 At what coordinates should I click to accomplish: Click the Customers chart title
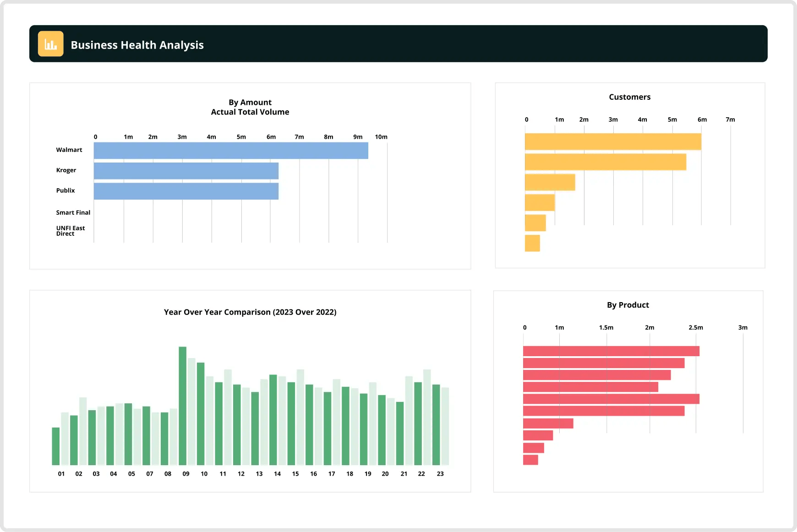point(630,97)
